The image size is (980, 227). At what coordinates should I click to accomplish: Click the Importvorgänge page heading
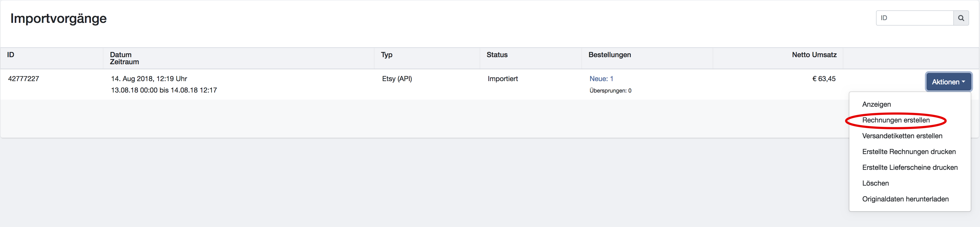59,19
